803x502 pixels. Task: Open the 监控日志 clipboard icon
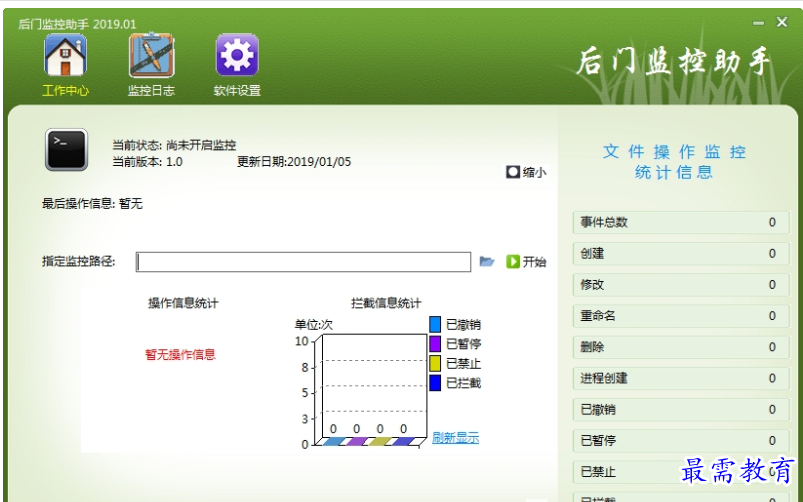coord(151,55)
